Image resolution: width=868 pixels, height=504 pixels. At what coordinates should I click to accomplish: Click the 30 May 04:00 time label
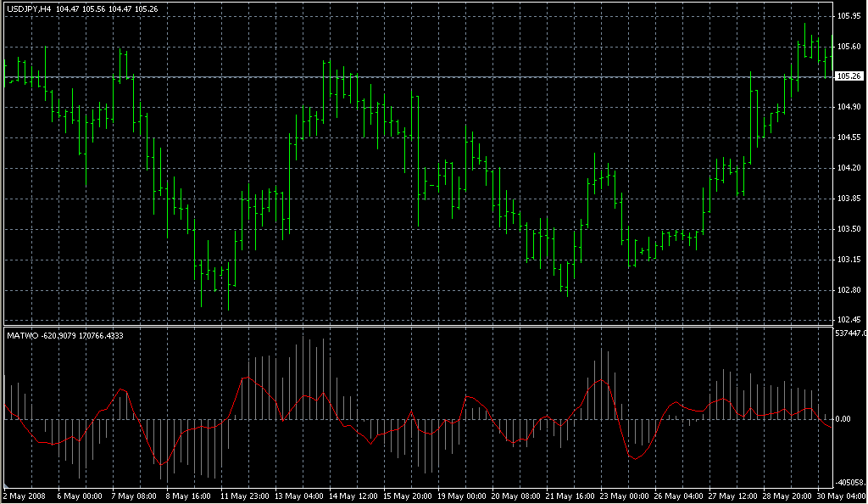click(x=843, y=495)
